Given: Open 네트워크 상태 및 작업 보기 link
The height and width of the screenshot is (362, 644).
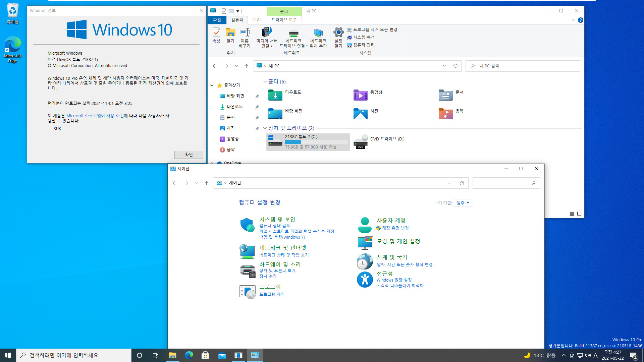Looking at the screenshot, I should point(284,255).
